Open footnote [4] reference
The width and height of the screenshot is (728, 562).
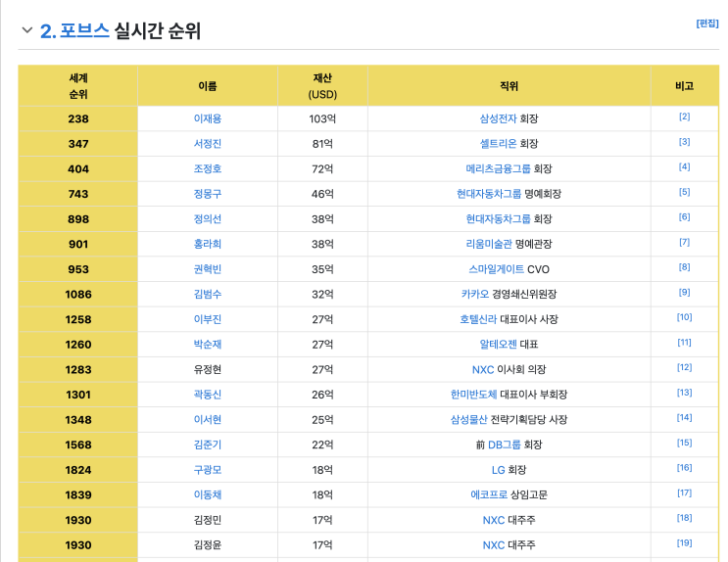684,166
